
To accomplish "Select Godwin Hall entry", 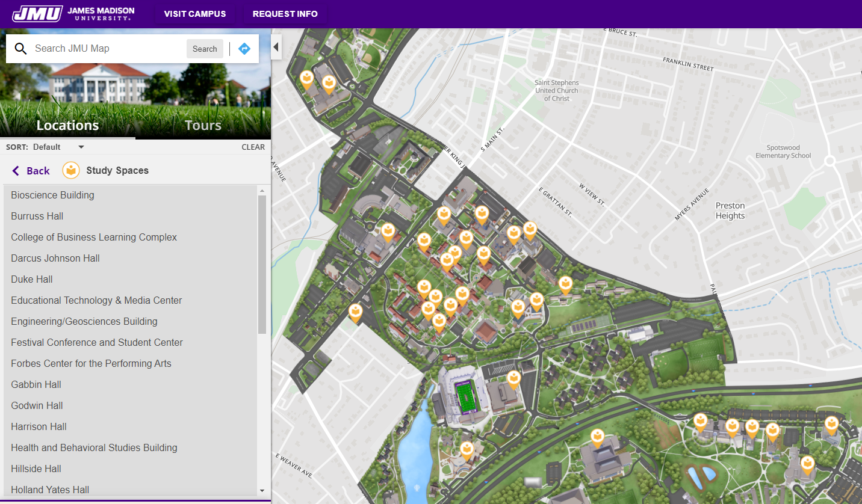I will pyautogui.click(x=131, y=405).
